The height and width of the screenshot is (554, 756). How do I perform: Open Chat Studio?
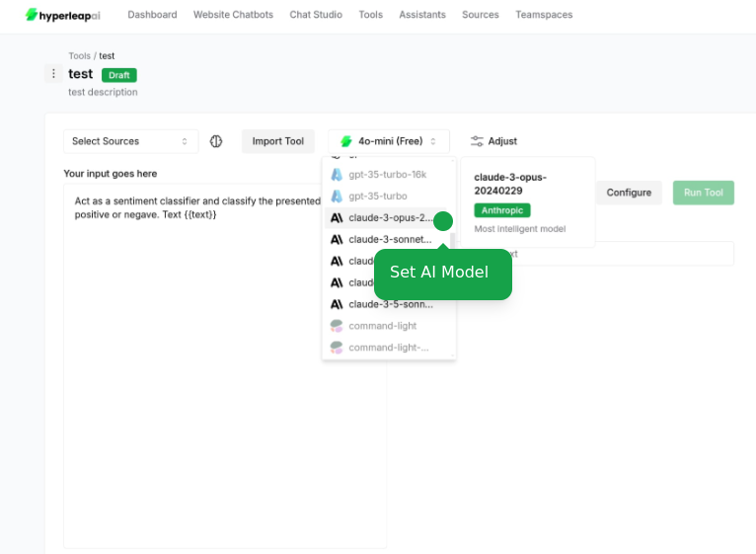316,15
